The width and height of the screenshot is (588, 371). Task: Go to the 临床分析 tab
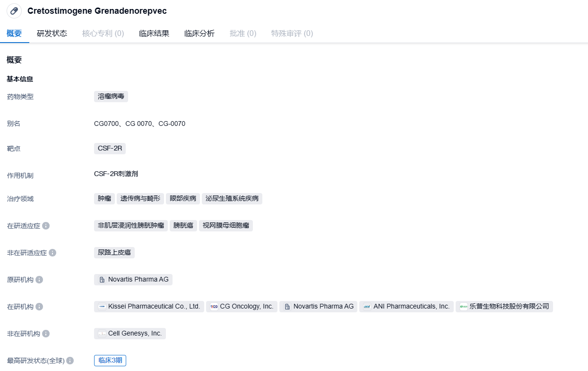coord(199,34)
